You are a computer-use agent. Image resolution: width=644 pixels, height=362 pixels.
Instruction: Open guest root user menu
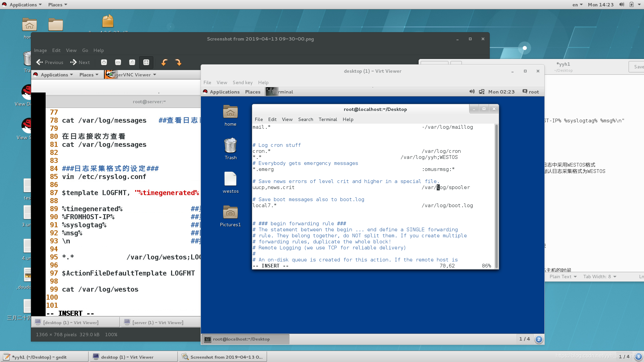531,92
